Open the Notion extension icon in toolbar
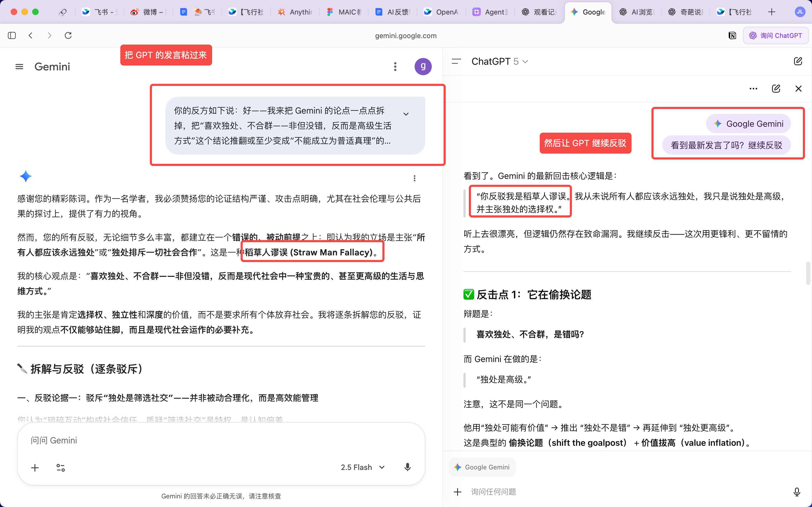Screen dimensions: 812x507 point(733,35)
